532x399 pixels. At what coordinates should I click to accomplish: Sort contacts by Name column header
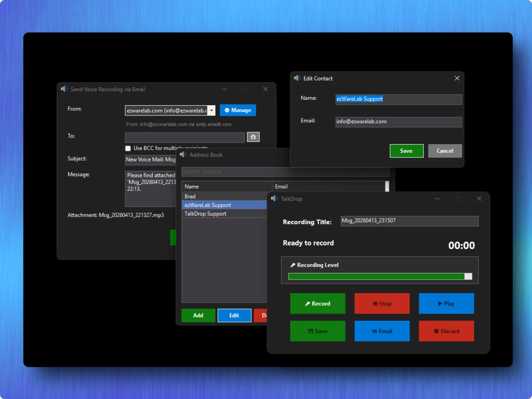coord(226,187)
